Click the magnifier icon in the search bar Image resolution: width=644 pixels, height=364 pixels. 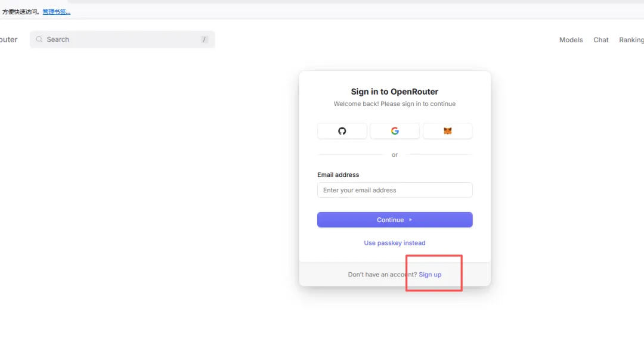(39, 39)
